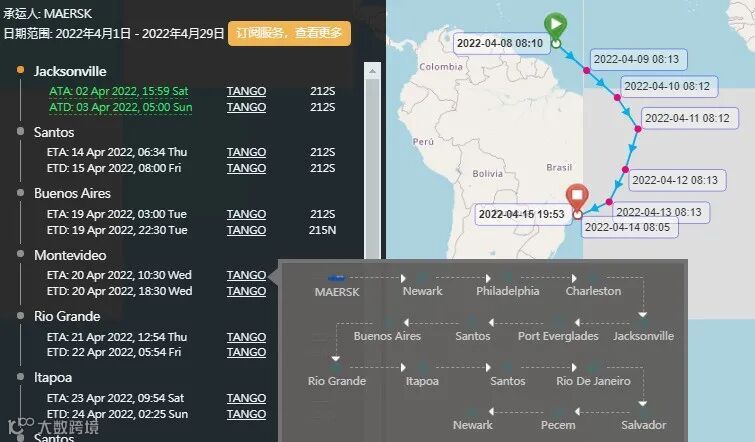Click the gray timeline dot beside Montevideo

(20, 254)
